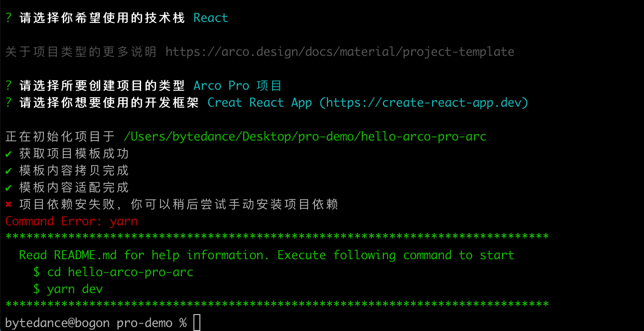Click the create-react-app.dev URL
The height and width of the screenshot is (331, 644).
pos(423,103)
